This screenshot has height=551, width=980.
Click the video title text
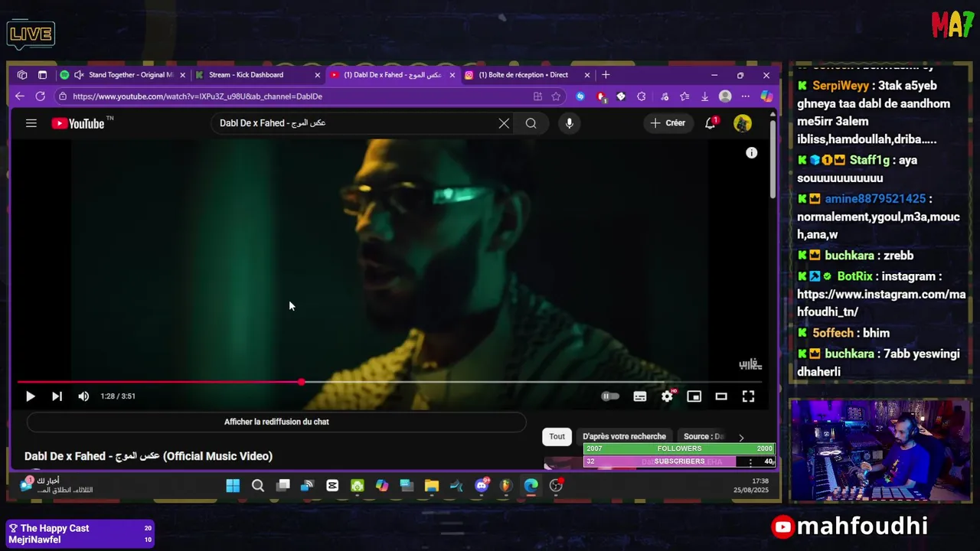click(149, 456)
